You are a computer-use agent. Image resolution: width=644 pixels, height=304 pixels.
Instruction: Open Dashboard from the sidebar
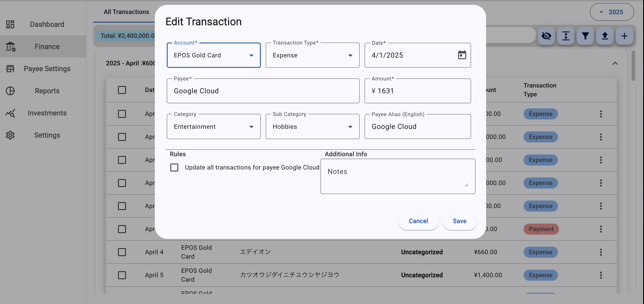point(43,24)
